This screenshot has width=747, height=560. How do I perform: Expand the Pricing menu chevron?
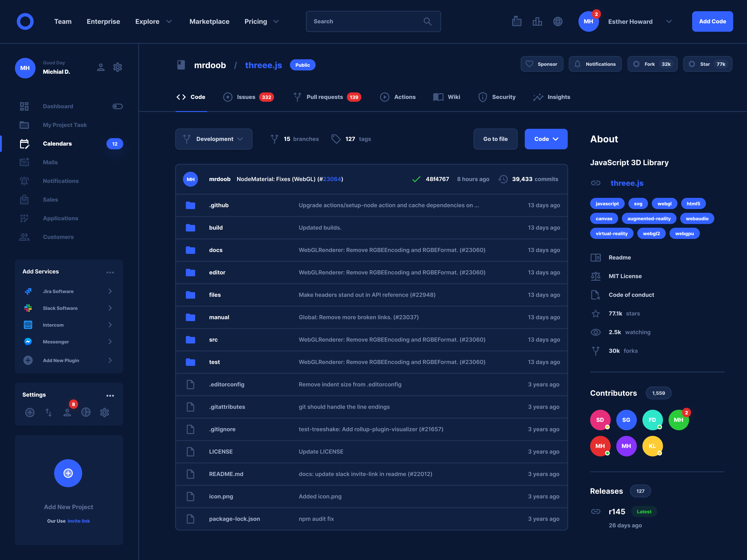[276, 21]
